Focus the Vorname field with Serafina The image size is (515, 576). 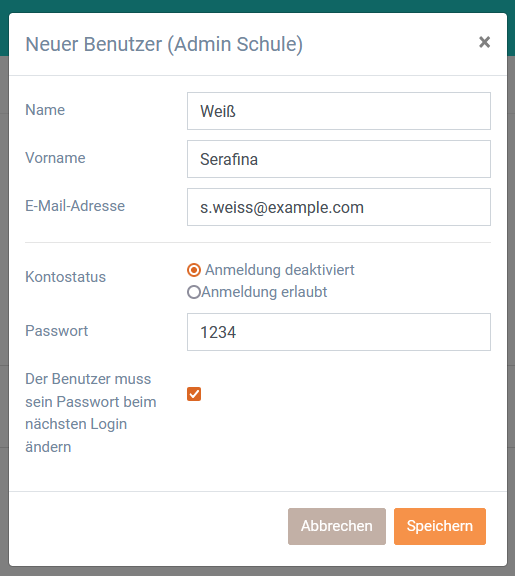339,159
